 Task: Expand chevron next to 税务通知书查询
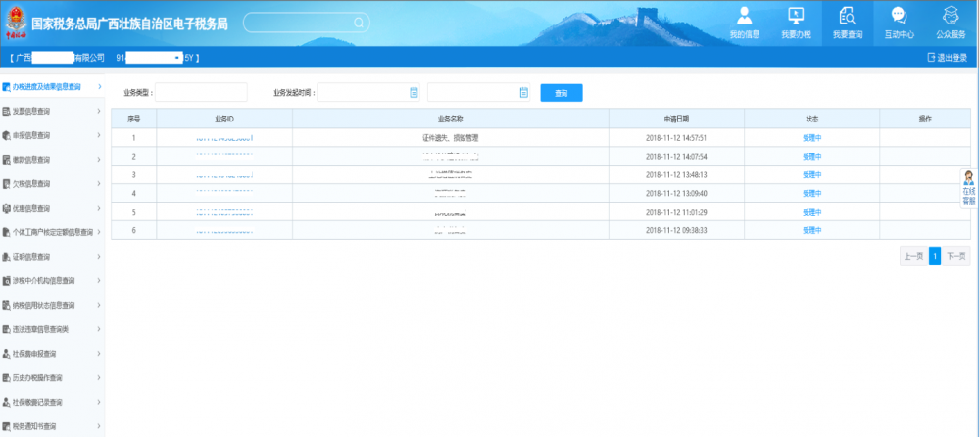click(x=99, y=426)
